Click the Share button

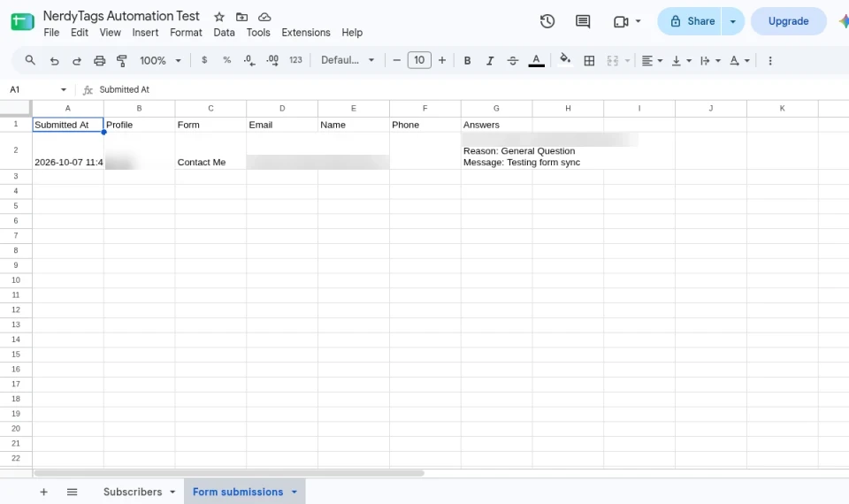click(x=691, y=21)
